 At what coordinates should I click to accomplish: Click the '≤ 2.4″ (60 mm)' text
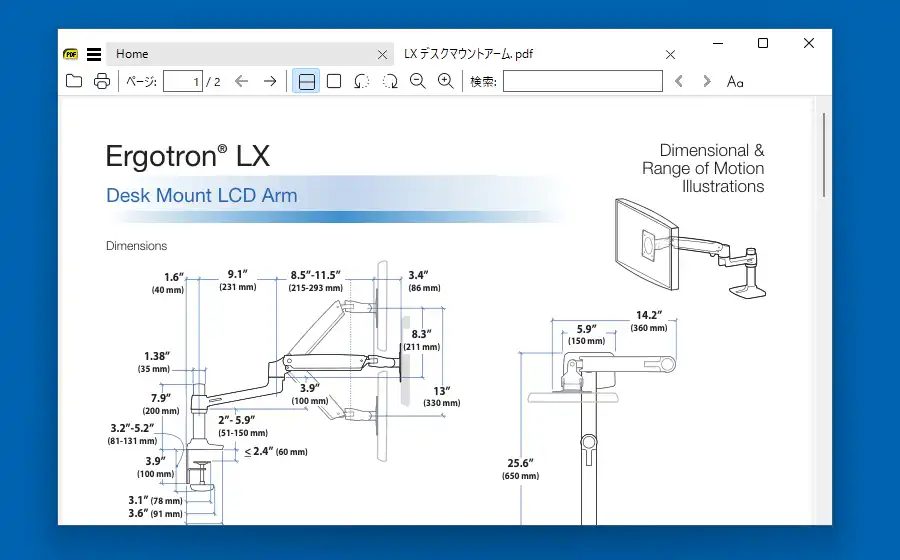[x=276, y=452]
